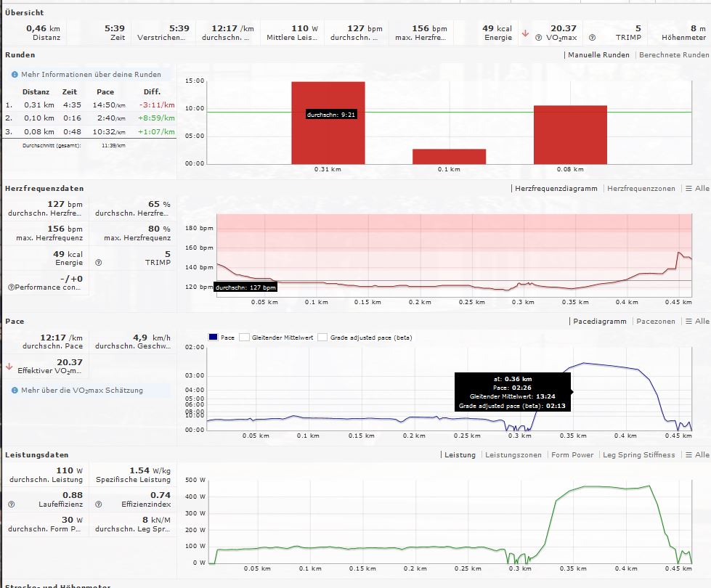Click the help icon next to Laufeffizienz
The image size is (711, 588).
click(x=11, y=504)
